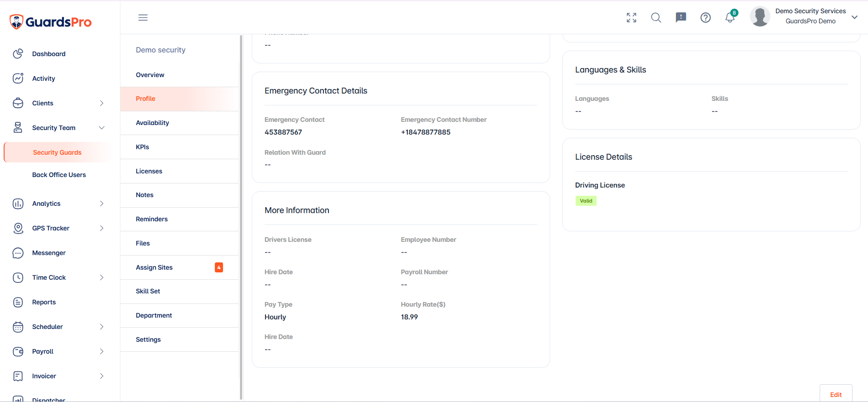Image resolution: width=868 pixels, height=402 pixels.
Task: Click the Valid license status badge
Action: click(x=586, y=201)
